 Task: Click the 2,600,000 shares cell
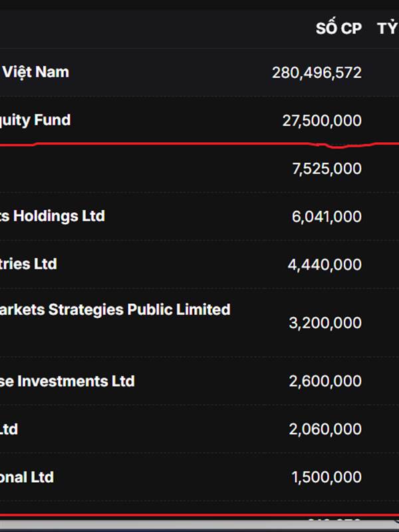tap(325, 382)
